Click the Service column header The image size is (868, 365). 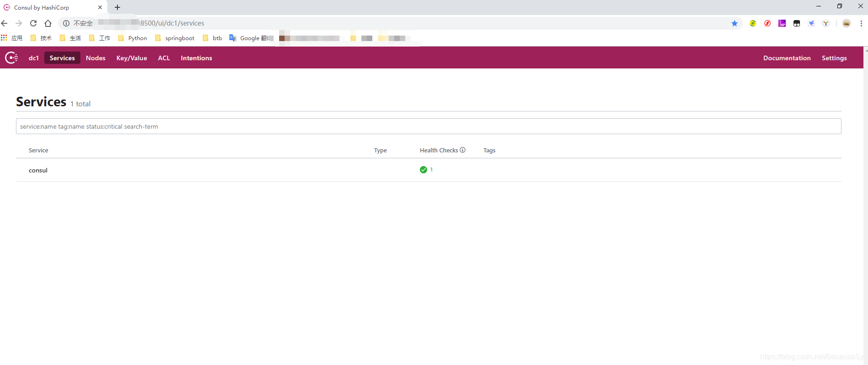pos(38,150)
